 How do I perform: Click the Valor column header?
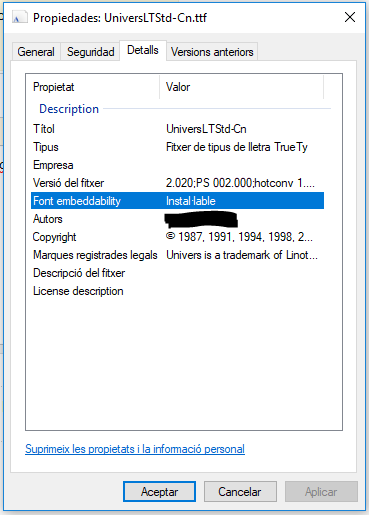click(242, 87)
